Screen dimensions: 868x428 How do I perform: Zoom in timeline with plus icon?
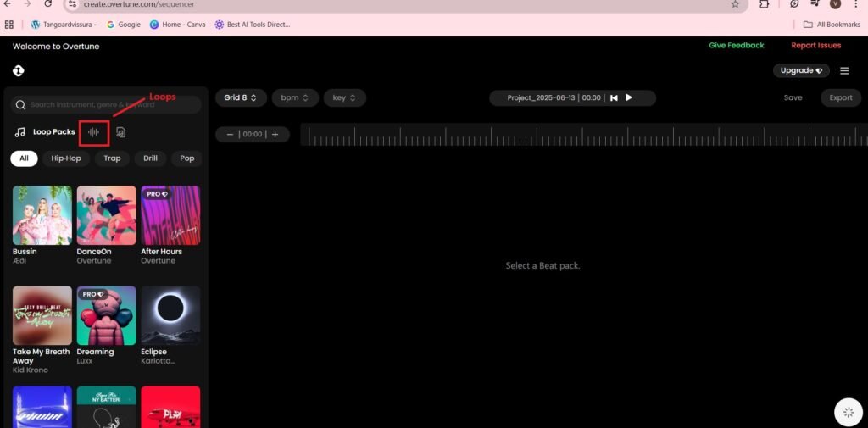click(x=275, y=135)
